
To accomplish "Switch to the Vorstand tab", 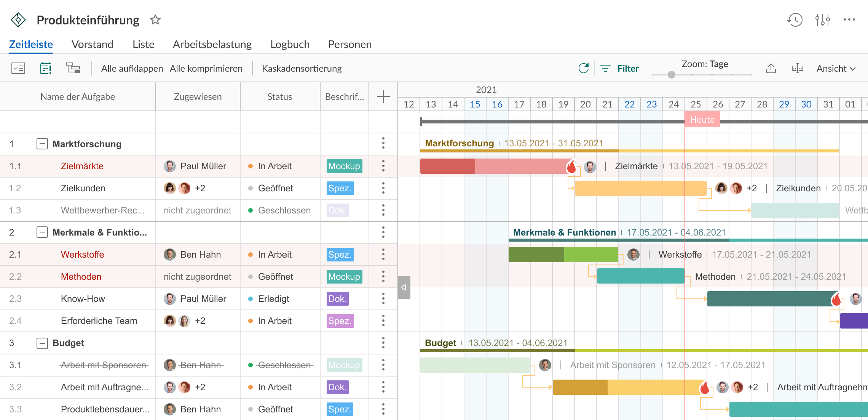I will (92, 44).
